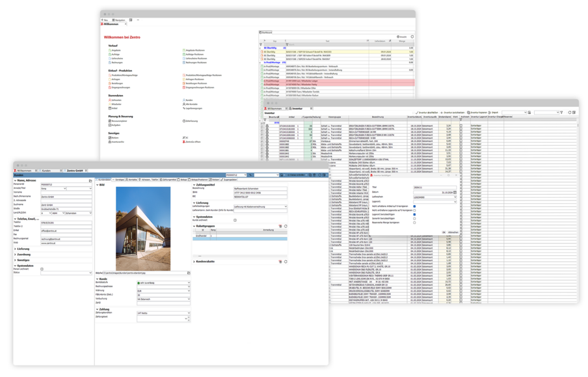Viewport: 588px width, 377px height.
Task: Open calendar picker next to Datum field
Action: (x=457, y=193)
